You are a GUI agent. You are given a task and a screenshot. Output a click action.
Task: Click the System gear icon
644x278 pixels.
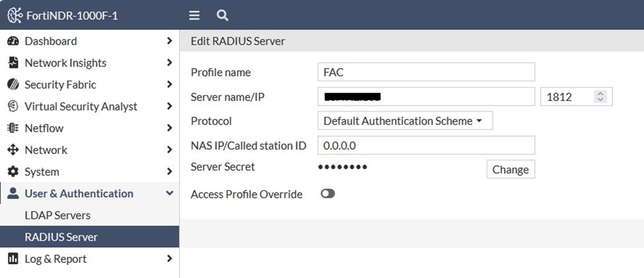click(x=13, y=172)
